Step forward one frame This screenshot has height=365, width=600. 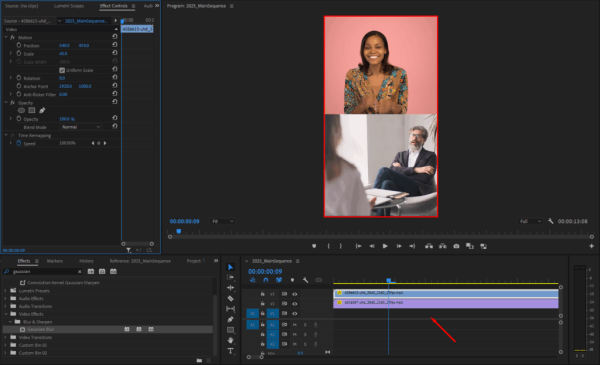(x=399, y=246)
